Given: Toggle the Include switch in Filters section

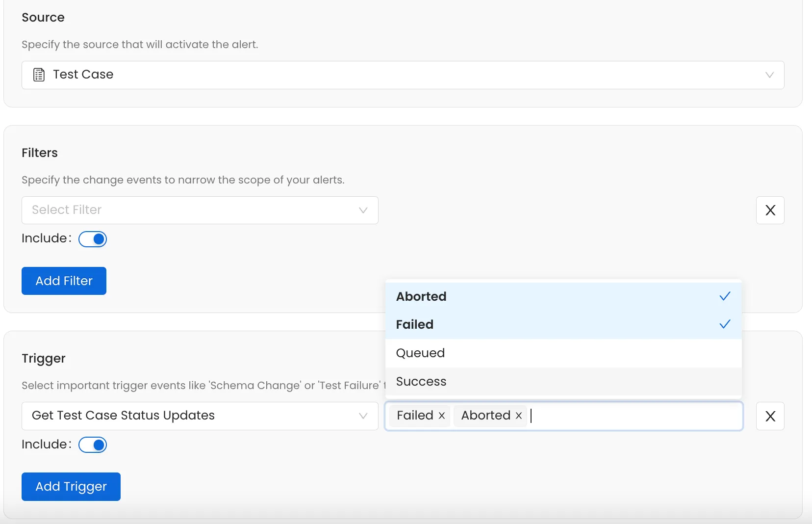Looking at the screenshot, I should [x=93, y=239].
